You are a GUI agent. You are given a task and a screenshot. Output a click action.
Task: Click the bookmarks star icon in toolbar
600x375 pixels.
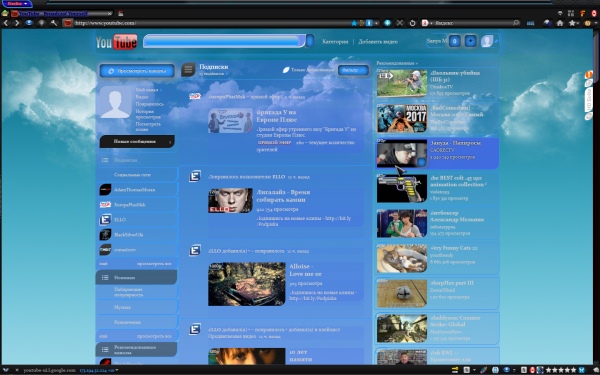pos(572,23)
